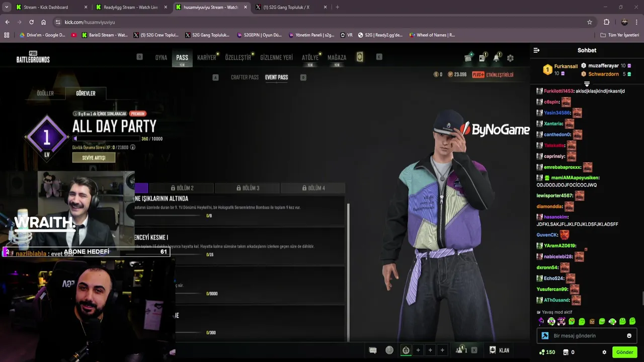The height and width of the screenshot is (362, 644).
Task: Open the Chrome three-dot menu
Action: (636, 22)
